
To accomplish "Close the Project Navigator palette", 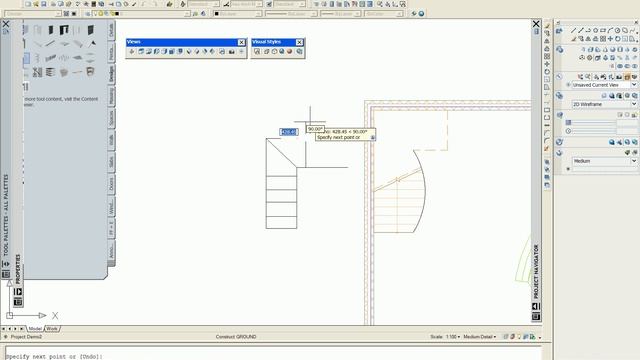I will point(536,24).
